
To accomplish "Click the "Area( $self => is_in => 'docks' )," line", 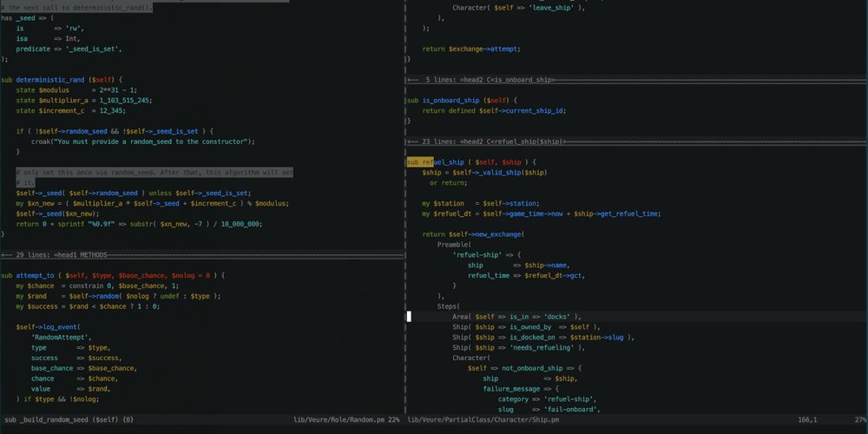I will pos(517,317).
